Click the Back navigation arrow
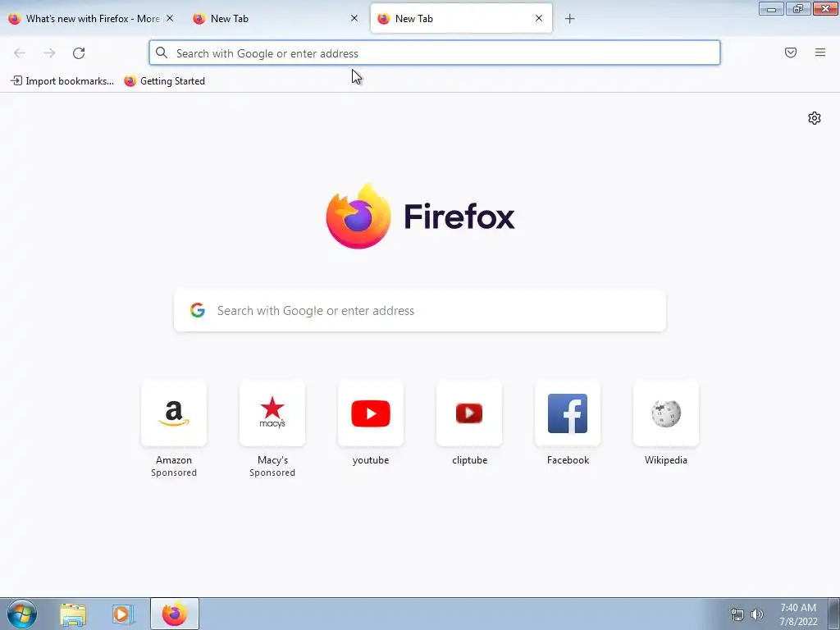Image resolution: width=840 pixels, height=630 pixels. (20, 53)
